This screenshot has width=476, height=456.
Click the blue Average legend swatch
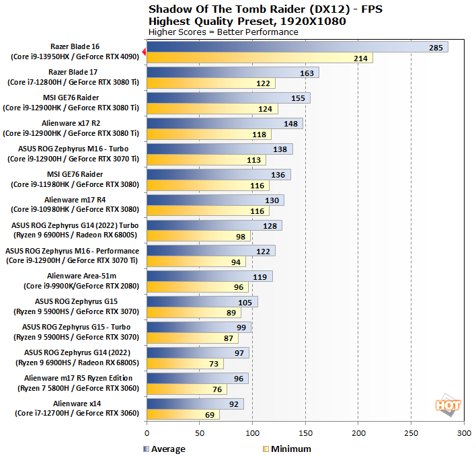147,449
